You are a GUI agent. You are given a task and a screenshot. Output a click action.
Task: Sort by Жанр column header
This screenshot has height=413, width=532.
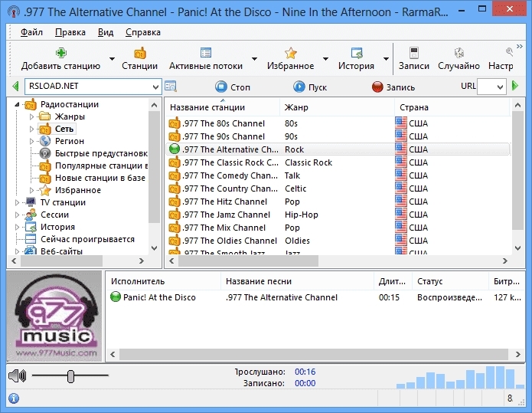point(338,107)
